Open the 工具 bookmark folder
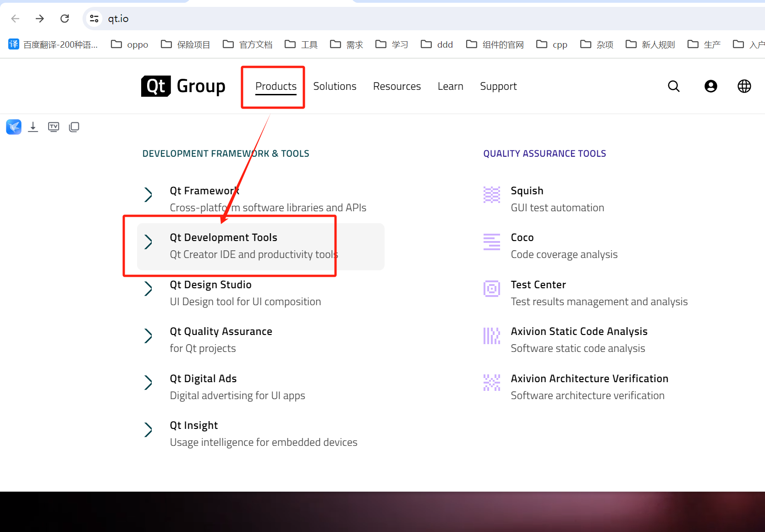This screenshot has width=765, height=532. coord(301,44)
